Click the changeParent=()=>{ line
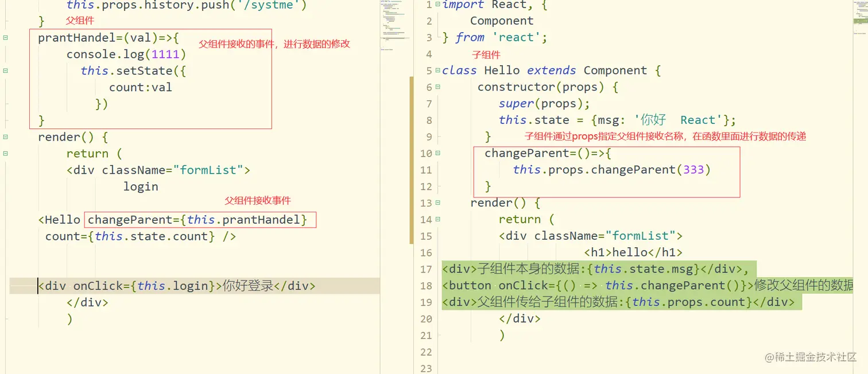 [548, 153]
